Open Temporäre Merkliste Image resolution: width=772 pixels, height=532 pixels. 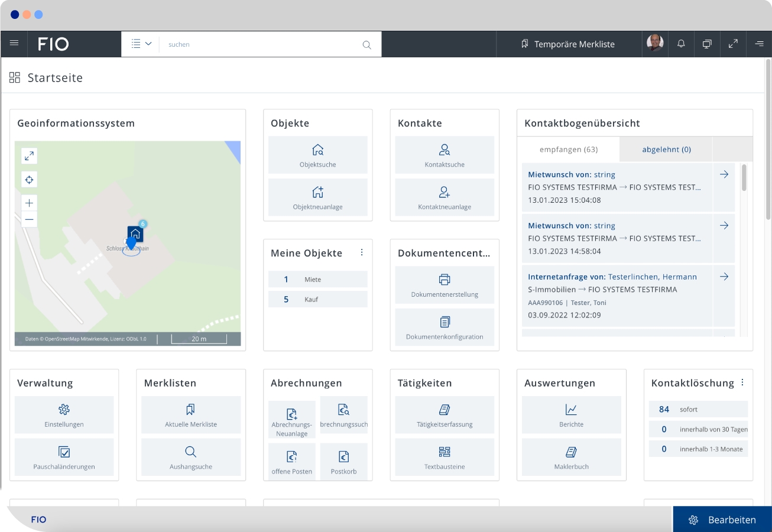click(x=568, y=44)
